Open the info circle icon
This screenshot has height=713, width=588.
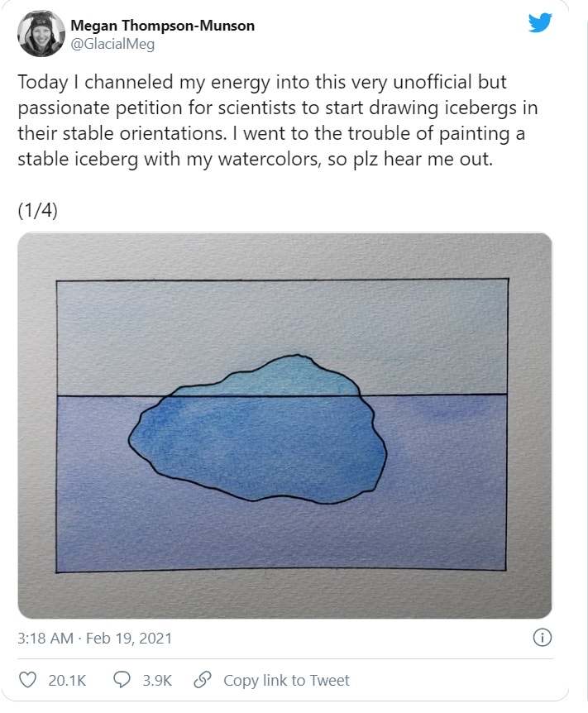click(543, 637)
